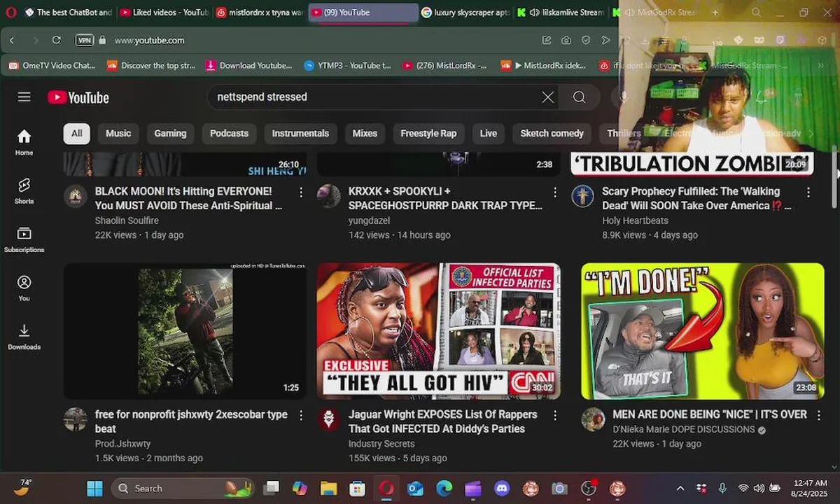Screen dimensions: 840x504
Task: Toggle the Opera VPN badge
Action: (84, 40)
